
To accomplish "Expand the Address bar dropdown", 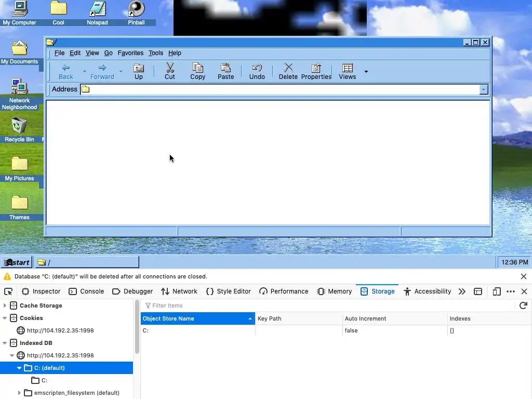I will 484,89.
